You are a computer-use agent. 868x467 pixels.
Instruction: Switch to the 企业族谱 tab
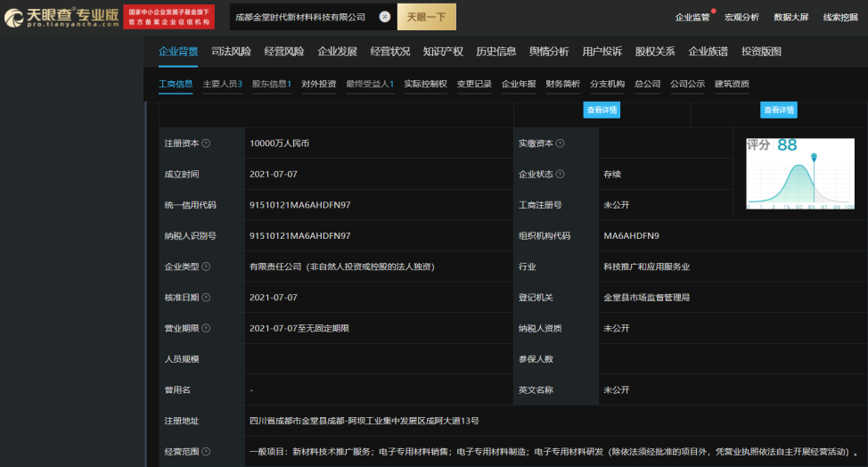coord(708,52)
